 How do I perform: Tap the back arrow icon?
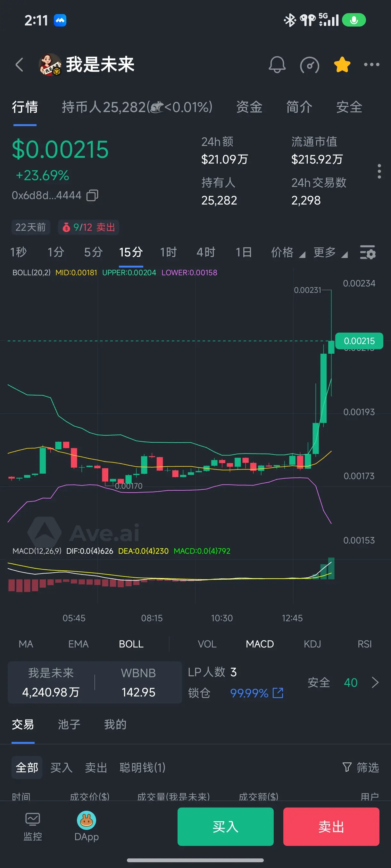click(x=20, y=64)
